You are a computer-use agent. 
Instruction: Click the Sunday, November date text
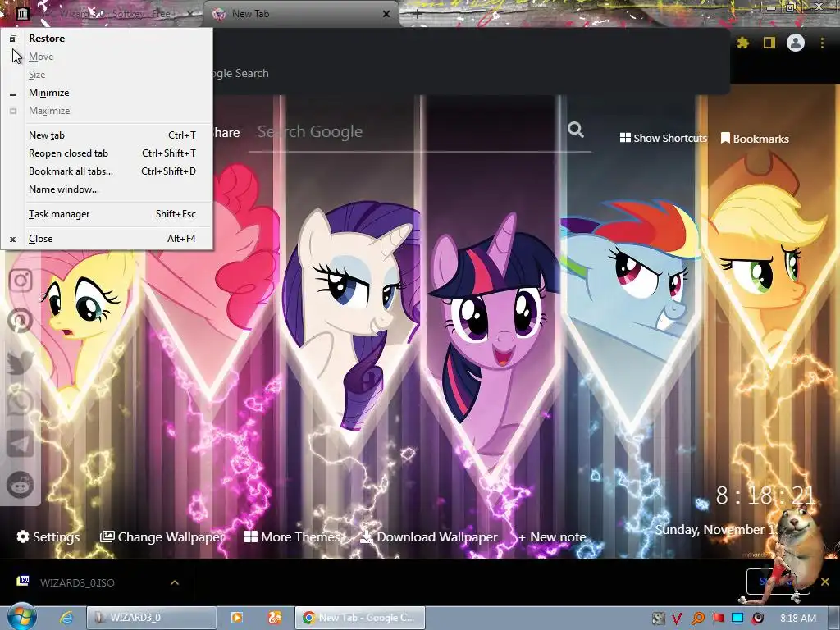coord(715,530)
